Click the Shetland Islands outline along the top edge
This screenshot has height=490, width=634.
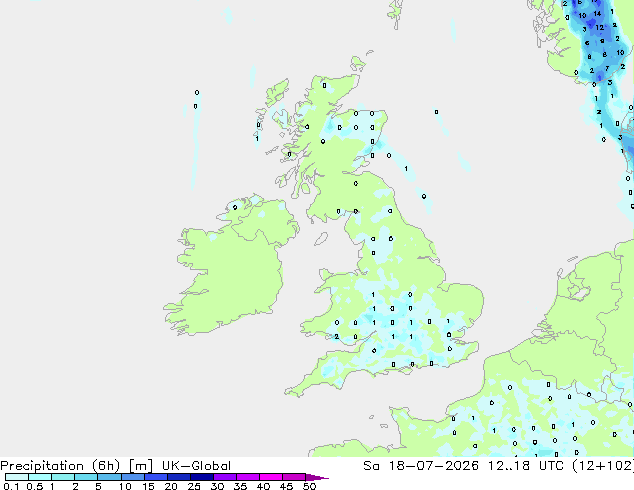click(x=395, y=13)
